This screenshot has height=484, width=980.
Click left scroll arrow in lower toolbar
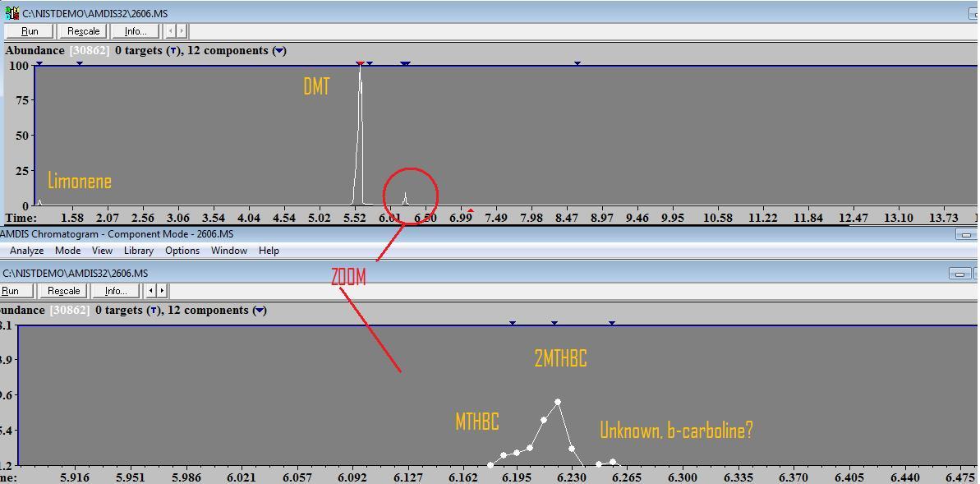(150, 291)
